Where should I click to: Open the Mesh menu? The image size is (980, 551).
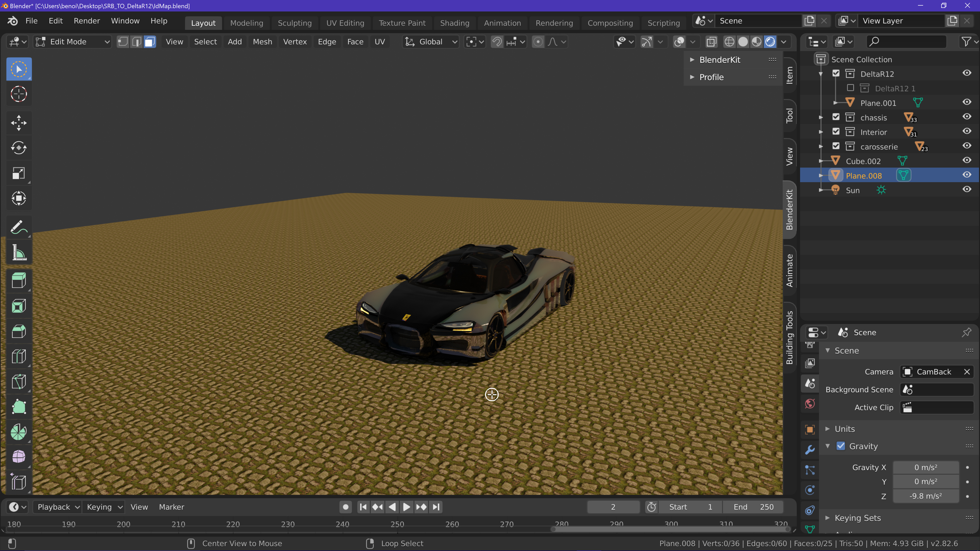(x=262, y=42)
